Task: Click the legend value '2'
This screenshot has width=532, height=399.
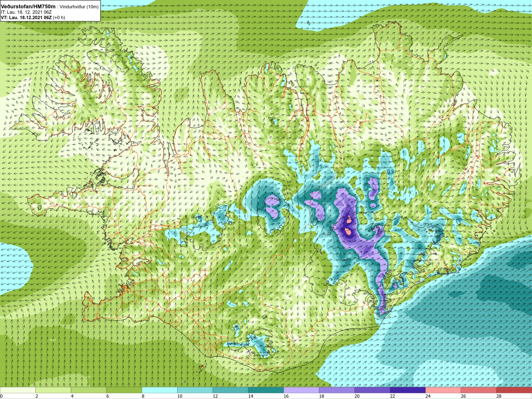Action: [37, 396]
